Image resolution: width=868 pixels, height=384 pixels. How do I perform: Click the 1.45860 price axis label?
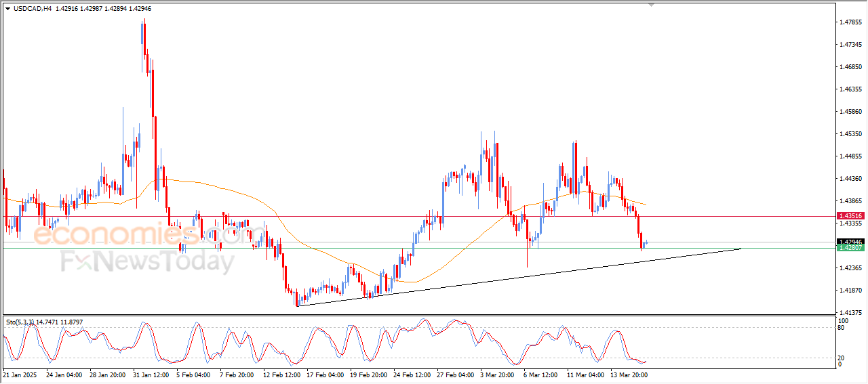pos(851,112)
